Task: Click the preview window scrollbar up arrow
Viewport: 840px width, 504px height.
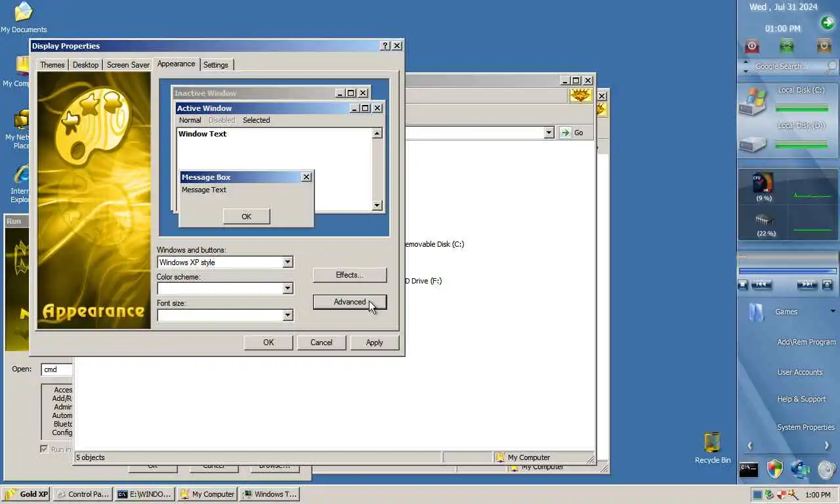Action: pos(377,133)
